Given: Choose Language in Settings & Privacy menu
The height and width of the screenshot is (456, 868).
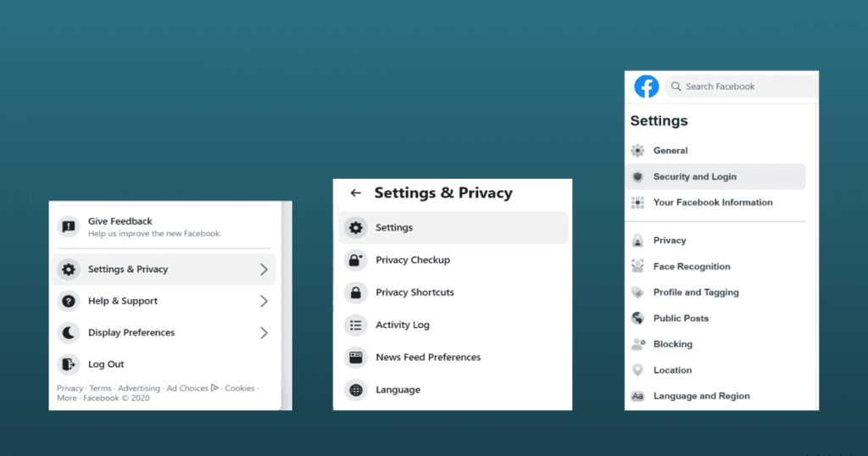Looking at the screenshot, I should coord(453,390).
